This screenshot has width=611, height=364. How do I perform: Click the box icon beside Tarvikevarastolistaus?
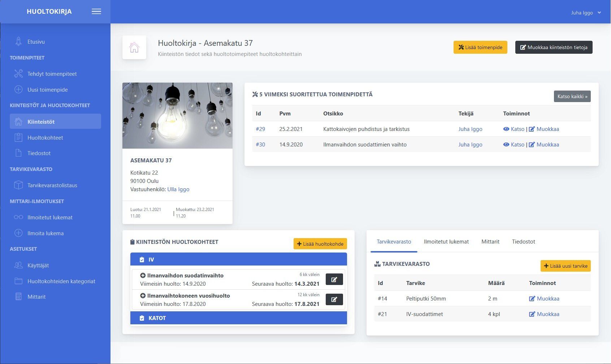18,185
